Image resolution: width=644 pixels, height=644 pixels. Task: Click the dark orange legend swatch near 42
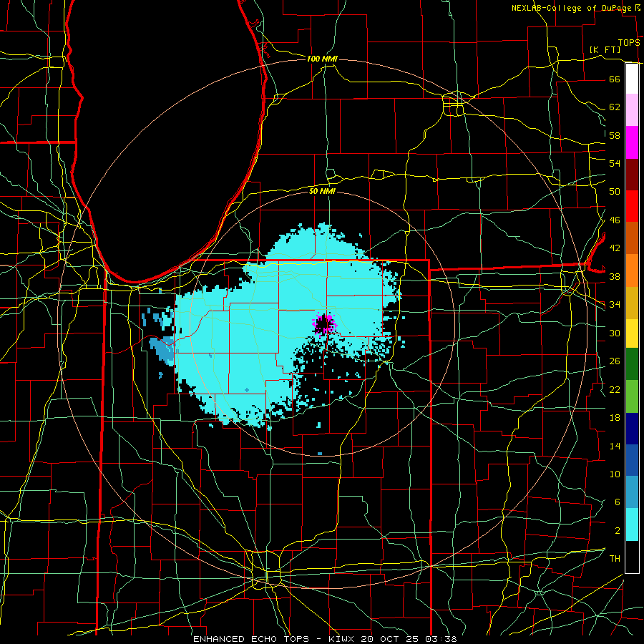pyautogui.click(x=632, y=238)
